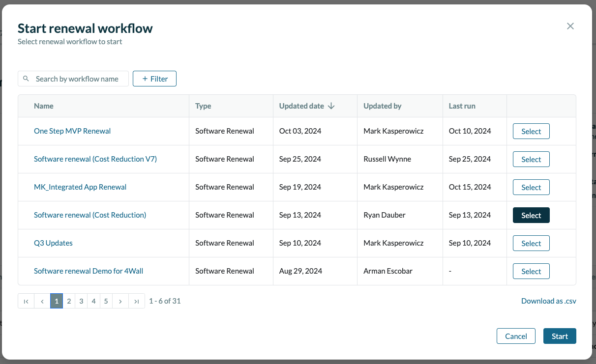Focus the Search by workflow name field
Screen dimensions: 596x364
click(79, 79)
